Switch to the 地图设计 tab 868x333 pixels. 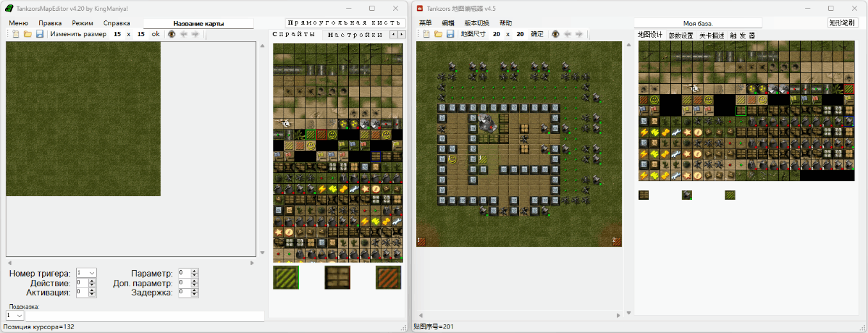pyautogui.click(x=650, y=35)
